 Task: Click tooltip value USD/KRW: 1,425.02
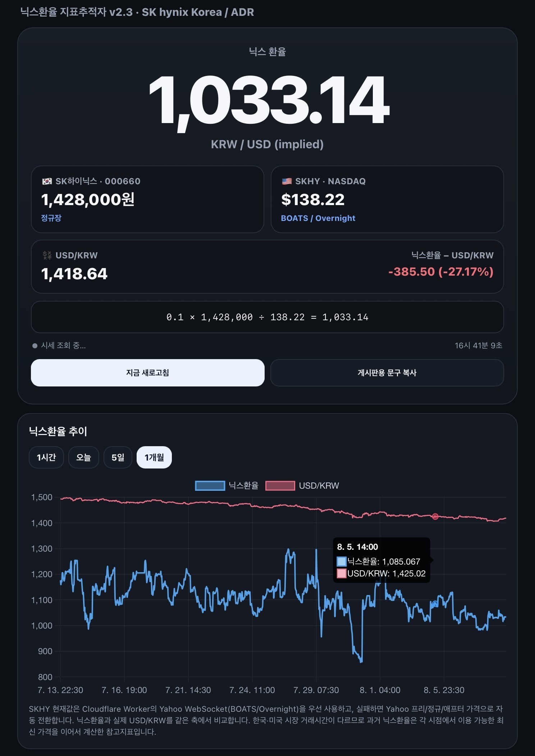point(387,574)
